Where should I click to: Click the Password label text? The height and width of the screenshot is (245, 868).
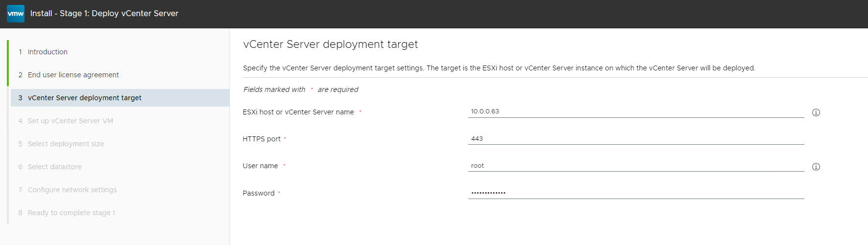pos(258,193)
